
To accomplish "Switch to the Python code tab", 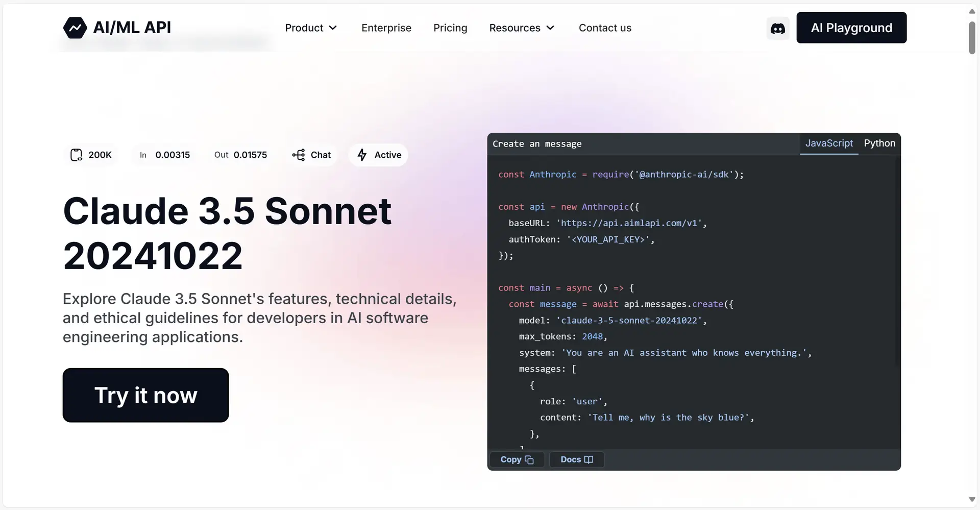I will (879, 143).
